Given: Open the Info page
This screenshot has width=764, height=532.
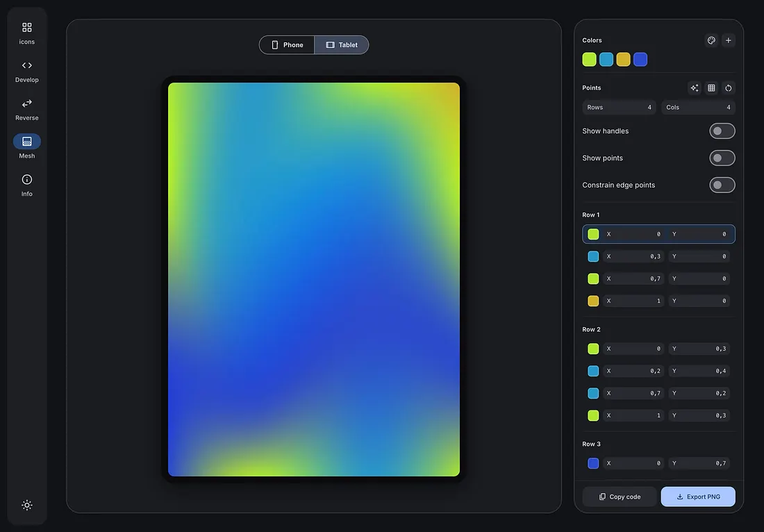Looking at the screenshot, I should point(27,185).
